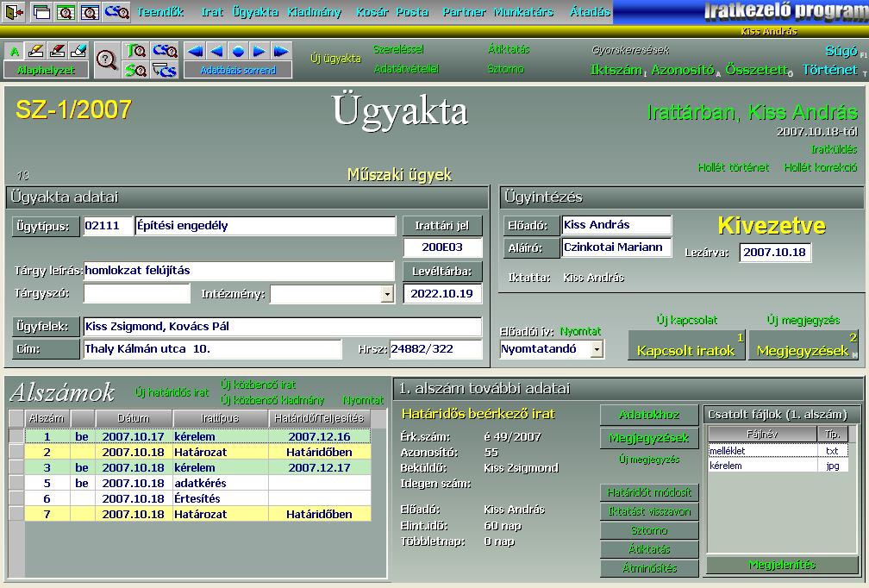Jump to the last record arrow
The height and width of the screenshot is (588, 869).
[x=281, y=52]
